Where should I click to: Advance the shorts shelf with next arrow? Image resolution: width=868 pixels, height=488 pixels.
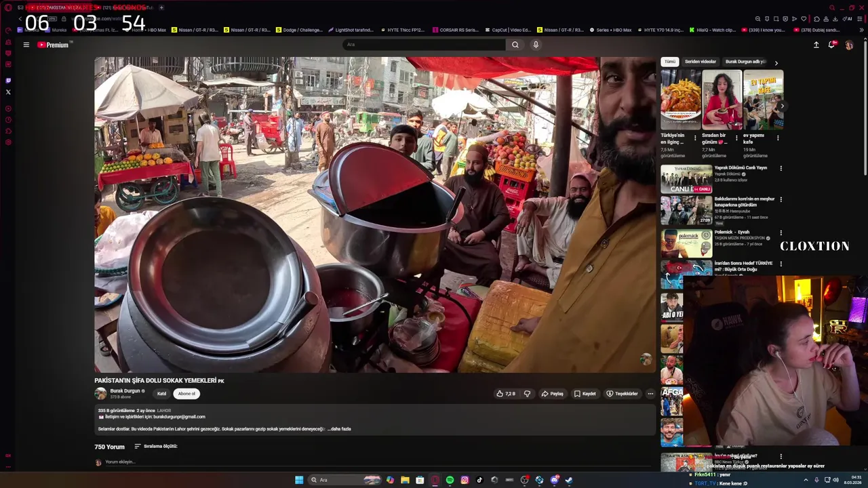tap(782, 106)
